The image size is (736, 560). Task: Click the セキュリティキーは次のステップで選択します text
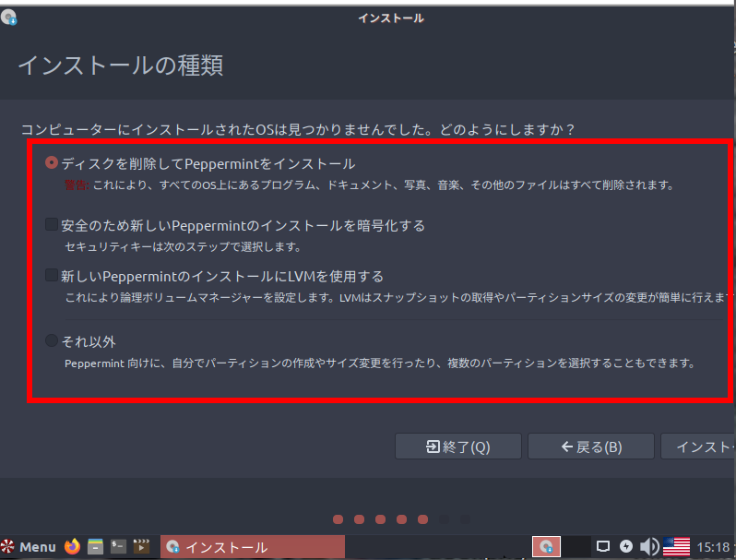pos(183,246)
